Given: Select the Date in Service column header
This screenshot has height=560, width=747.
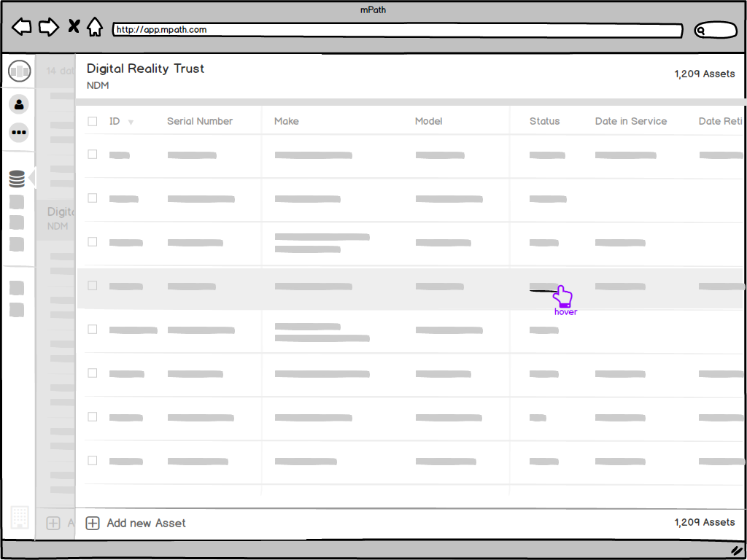Looking at the screenshot, I should pyautogui.click(x=631, y=121).
